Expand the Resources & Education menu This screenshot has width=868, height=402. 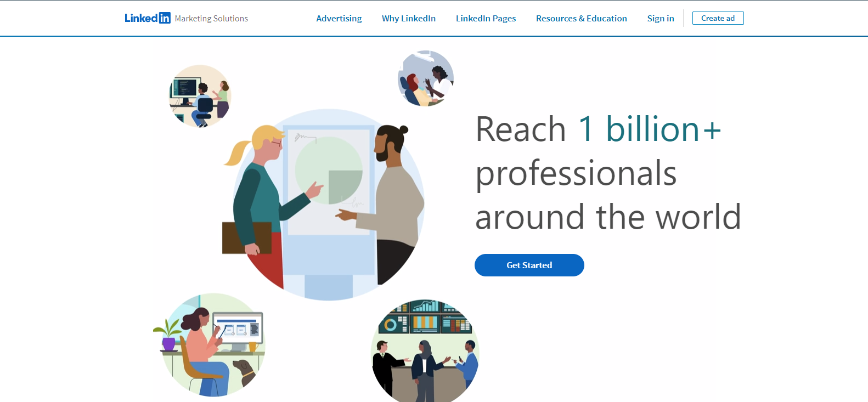click(x=581, y=19)
